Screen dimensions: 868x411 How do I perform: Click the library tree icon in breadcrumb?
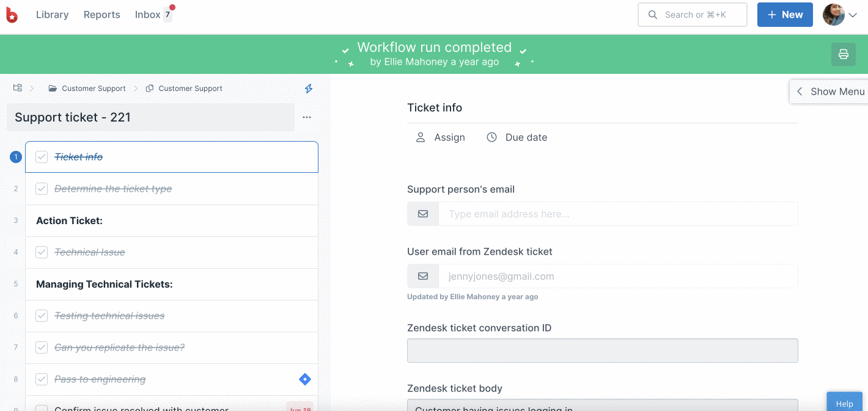coord(18,88)
